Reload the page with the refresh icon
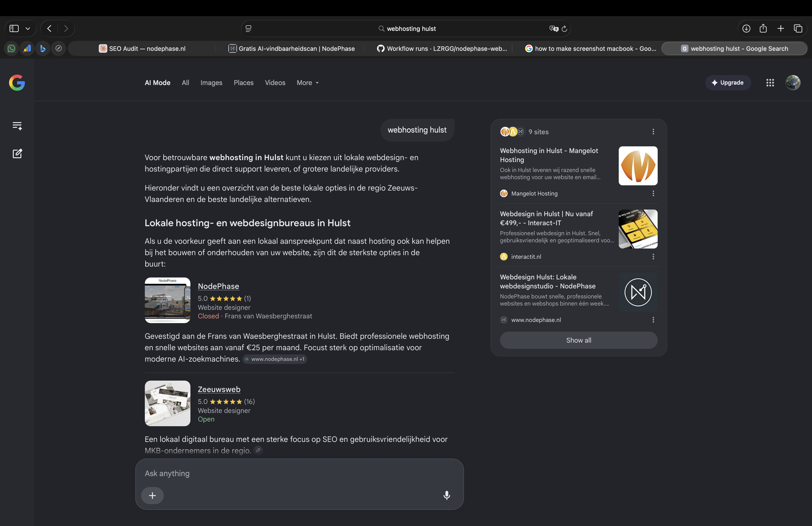812x526 pixels. point(564,29)
